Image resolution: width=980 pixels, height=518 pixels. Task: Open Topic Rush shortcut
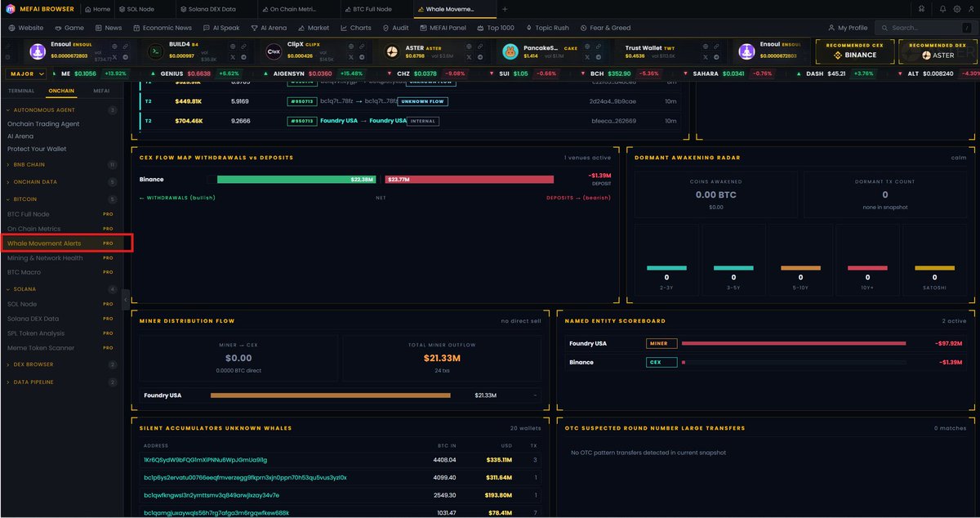pos(546,28)
